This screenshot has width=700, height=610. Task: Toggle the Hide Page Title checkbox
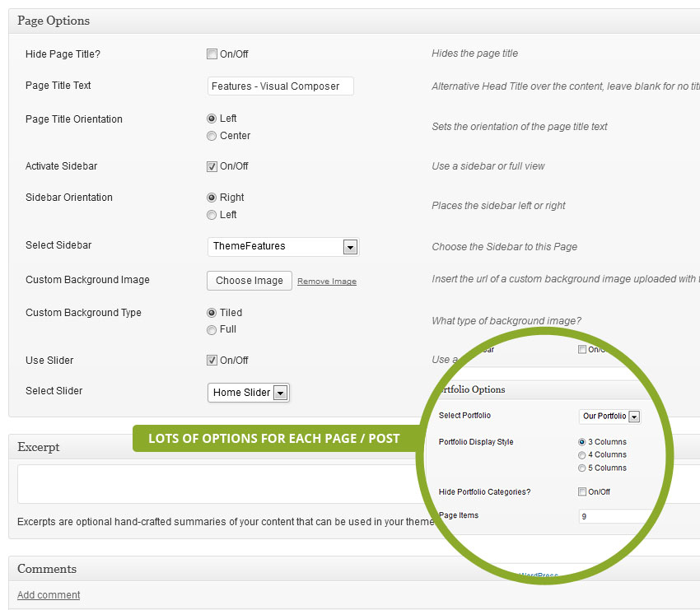[212, 54]
